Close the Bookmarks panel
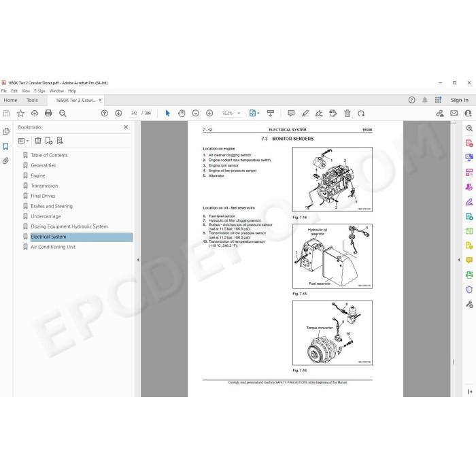 pyautogui.click(x=126, y=127)
